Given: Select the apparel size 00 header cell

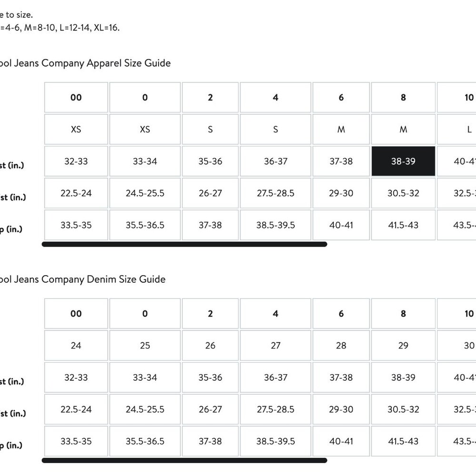Looking at the screenshot, I should tap(76, 98).
